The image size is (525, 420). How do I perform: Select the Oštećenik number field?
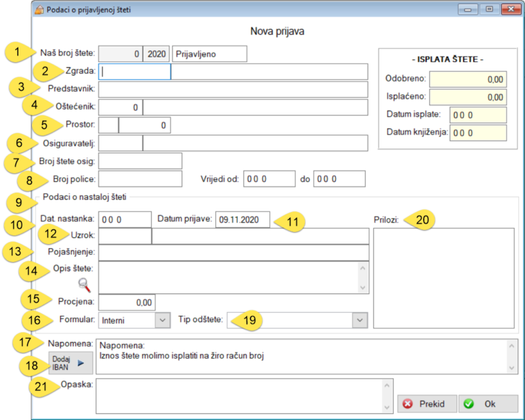point(120,107)
